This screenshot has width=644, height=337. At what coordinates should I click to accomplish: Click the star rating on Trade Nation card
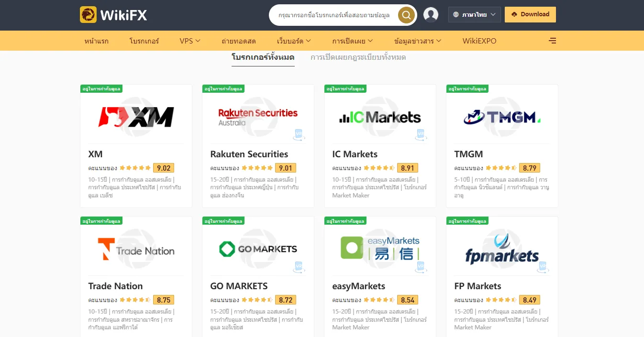click(135, 300)
